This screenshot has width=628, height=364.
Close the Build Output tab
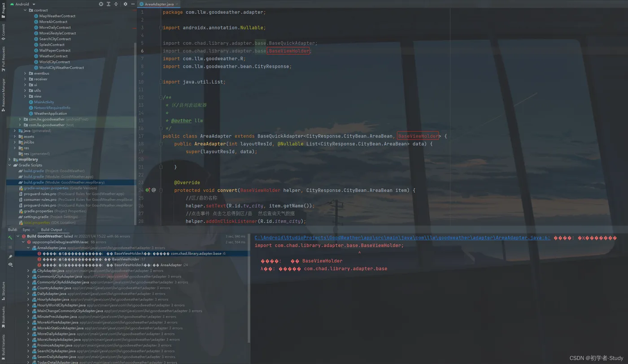[66, 230]
